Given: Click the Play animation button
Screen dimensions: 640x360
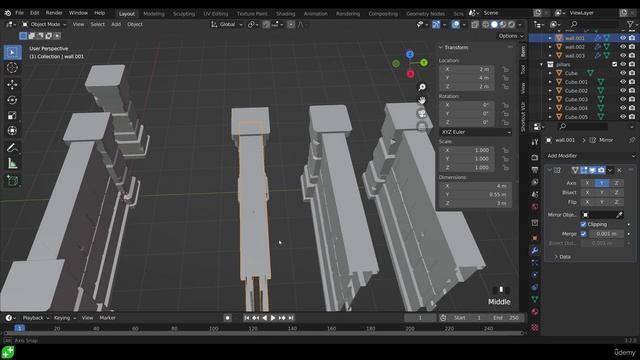Looking at the screenshot, I should click(273, 318).
